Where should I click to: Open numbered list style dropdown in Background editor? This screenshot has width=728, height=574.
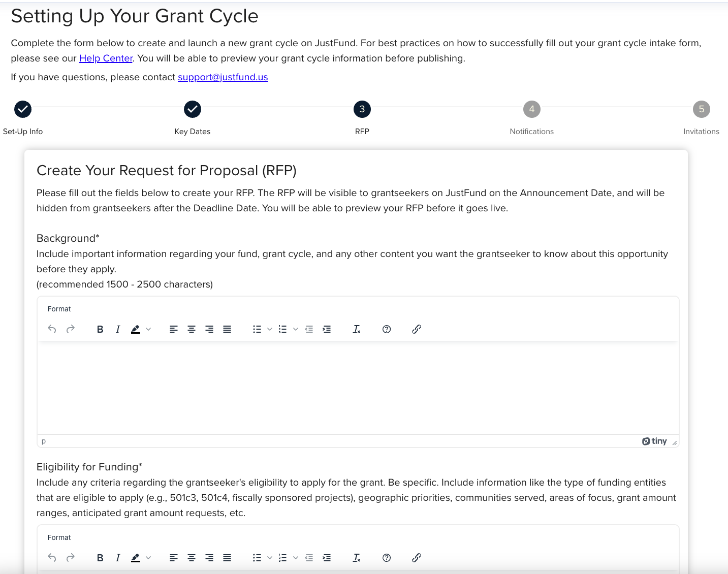pyautogui.click(x=296, y=329)
